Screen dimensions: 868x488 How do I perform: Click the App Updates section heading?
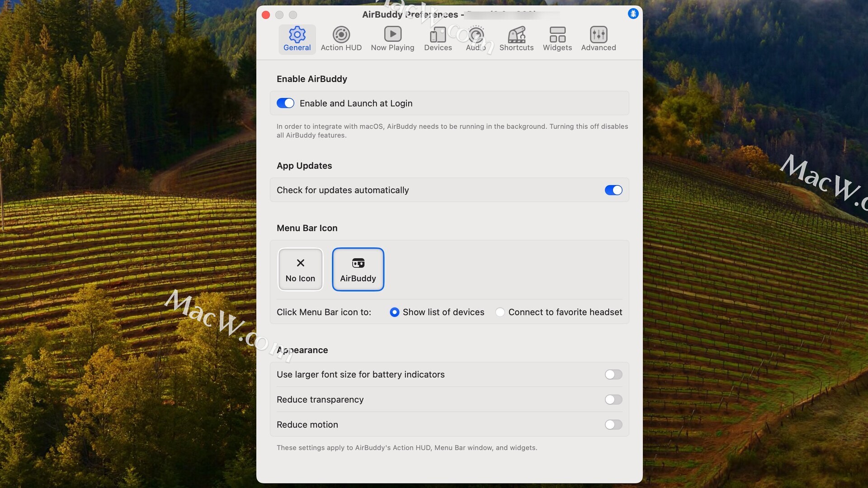coord(304,166)
